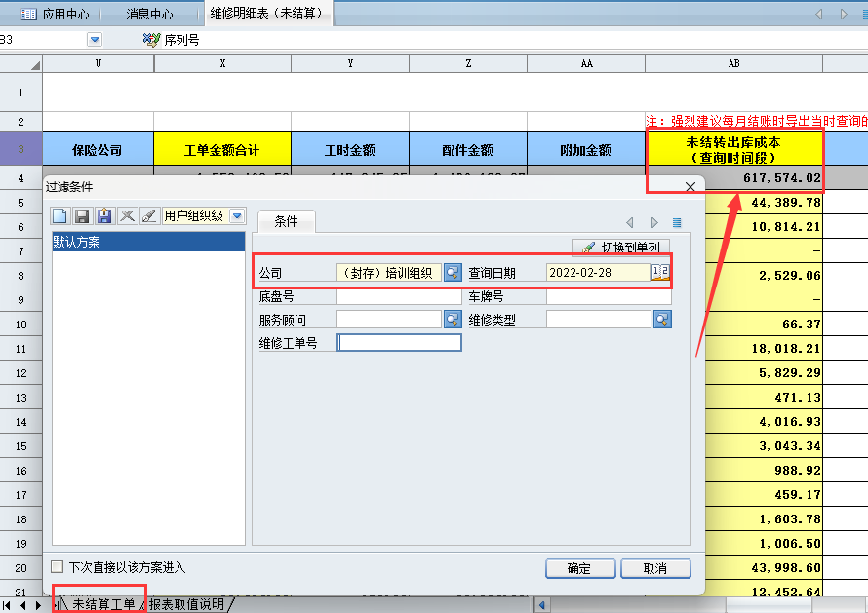Enable 下次直接以该方案进入 checkbox

(x=58, y=567)
